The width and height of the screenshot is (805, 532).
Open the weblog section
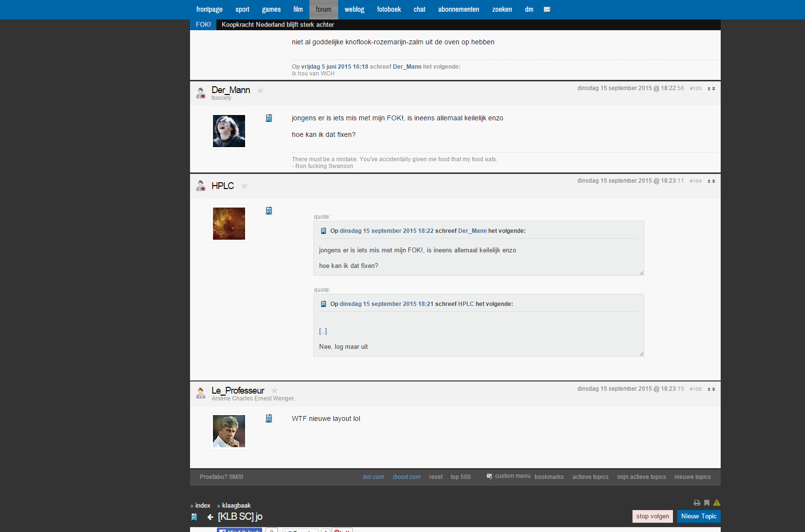pyautogui.click(x=354, y=9)
